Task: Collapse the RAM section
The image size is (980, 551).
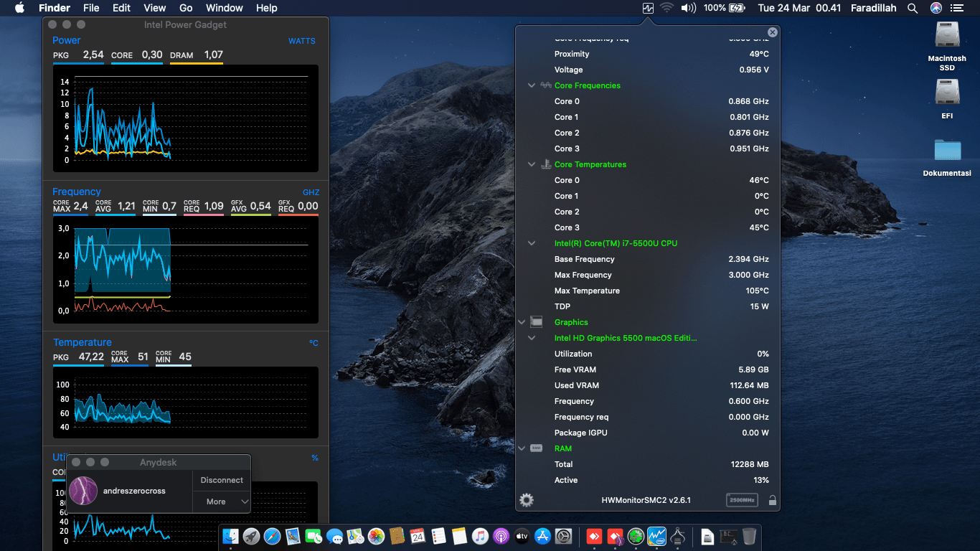Action: (522, 448)
